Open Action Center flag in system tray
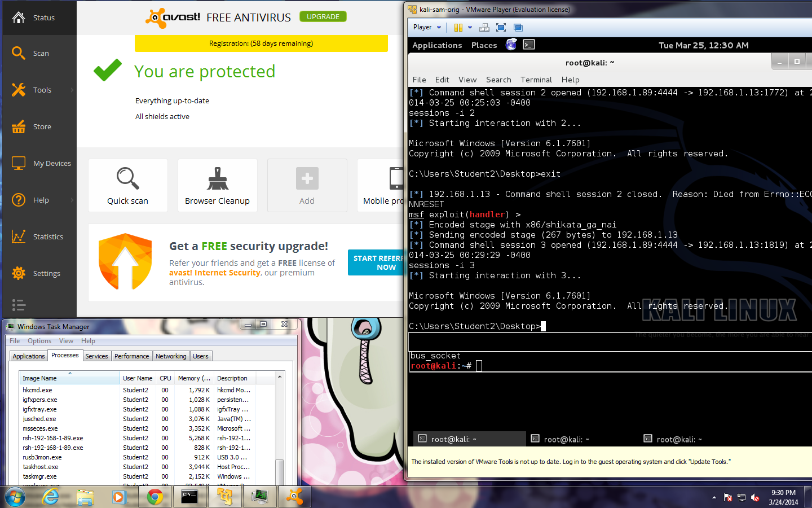 pyautogui.click(x=728, y=497)
